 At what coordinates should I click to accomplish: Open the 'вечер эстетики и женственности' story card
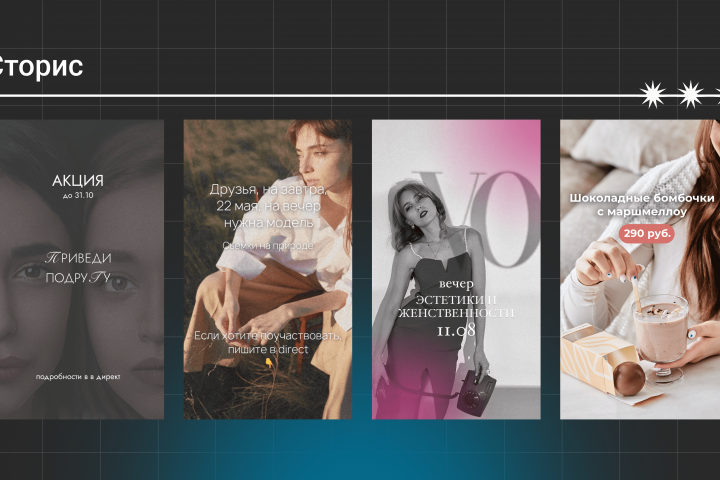pos(456,270)
